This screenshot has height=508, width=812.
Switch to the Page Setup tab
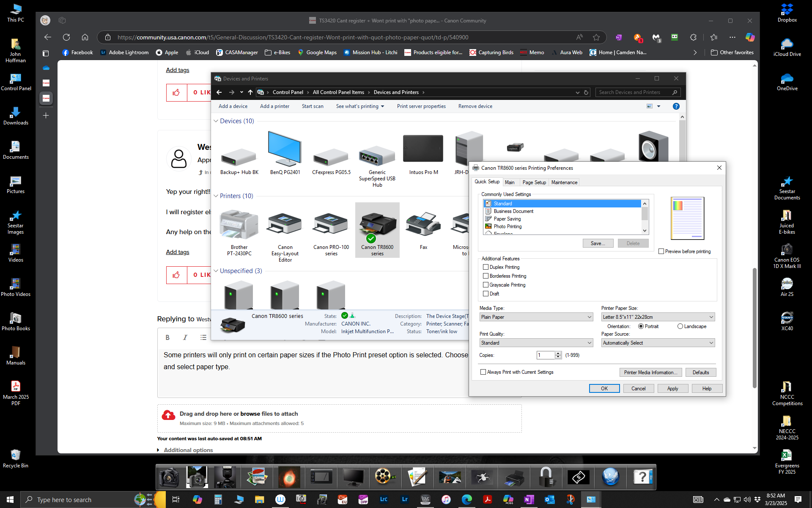[x=534, y=182]
